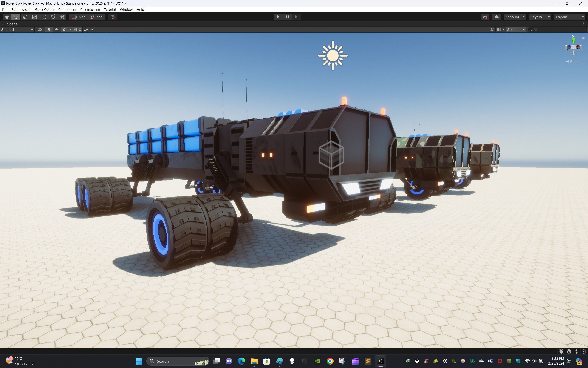Select the Rect tool

point(44,17)
